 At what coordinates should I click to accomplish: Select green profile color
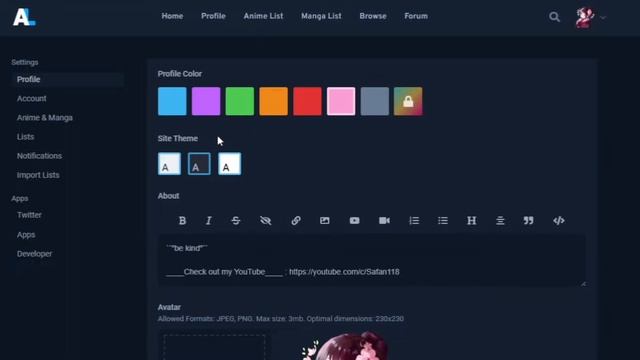[240, 101]
